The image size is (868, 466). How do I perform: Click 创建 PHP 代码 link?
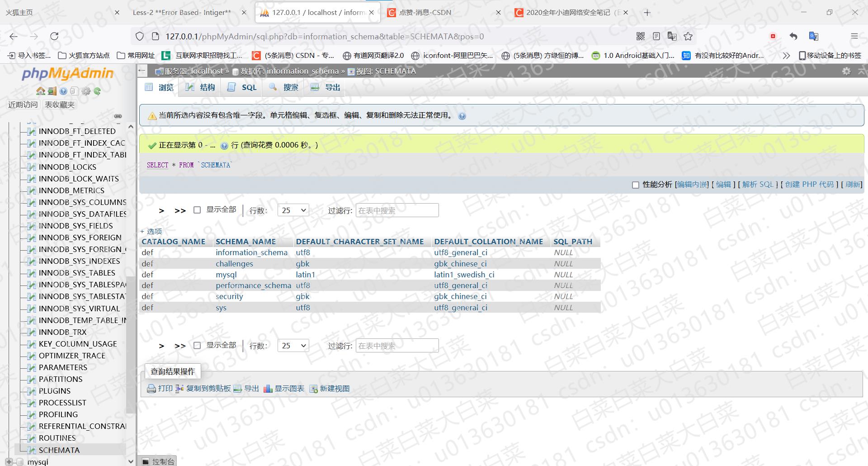pyautogui.click(x=809, y=185)
